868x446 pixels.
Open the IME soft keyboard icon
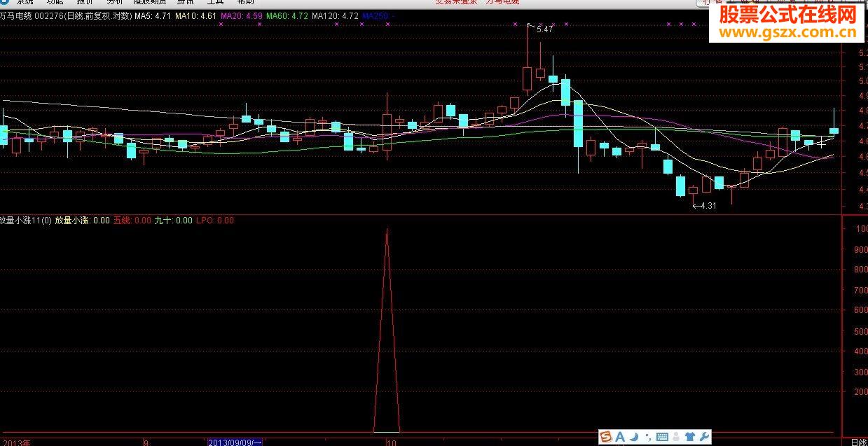click(x=662, y=438)
